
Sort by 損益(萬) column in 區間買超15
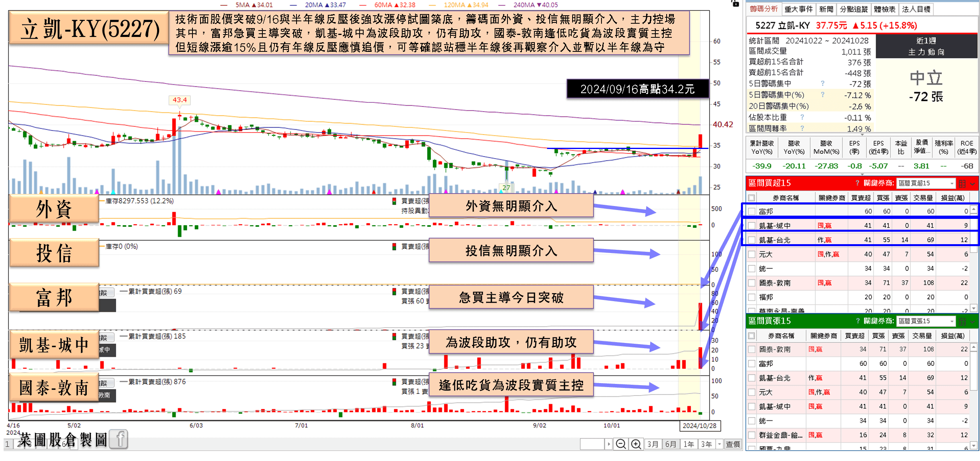952,198
